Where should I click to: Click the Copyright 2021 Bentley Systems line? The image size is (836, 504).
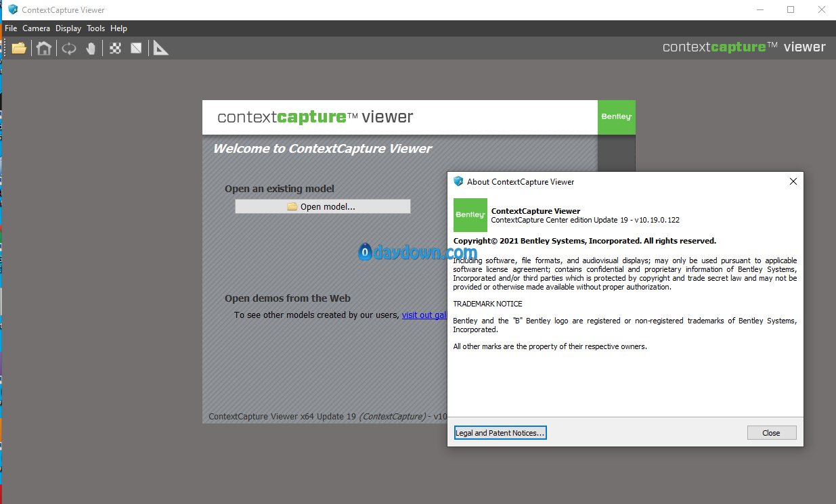click(585, 241)
